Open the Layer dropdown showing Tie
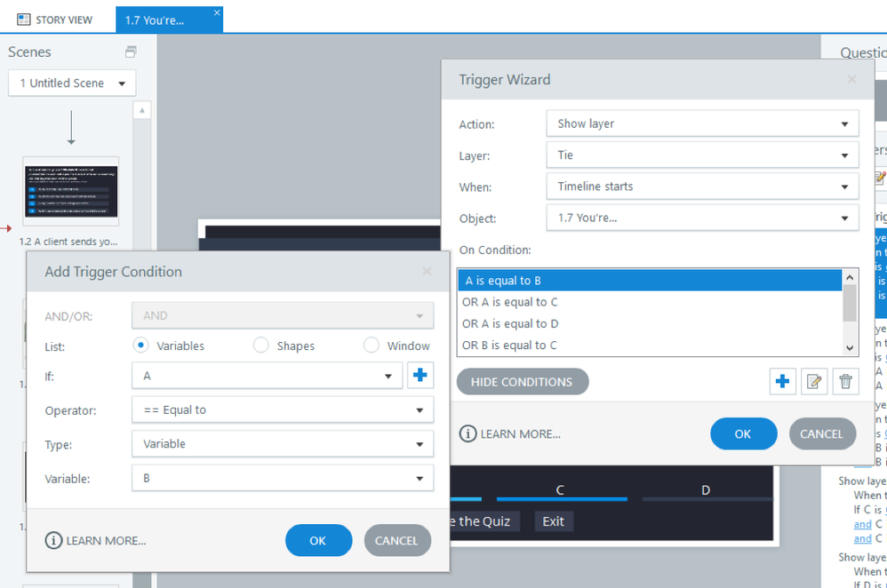The width and height of the screenshot is (887, 588). pyautogui.click(x=703, y=155)
